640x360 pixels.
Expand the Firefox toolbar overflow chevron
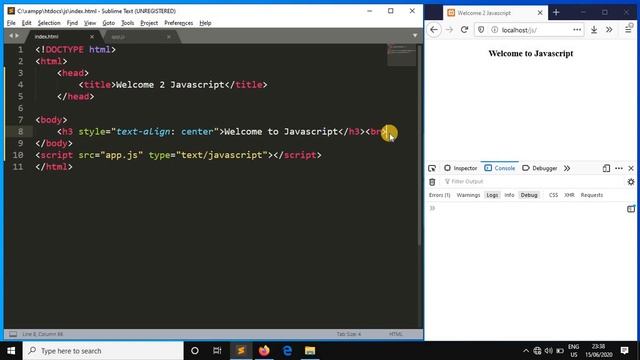pyautogui.click(x=609, y=30)
